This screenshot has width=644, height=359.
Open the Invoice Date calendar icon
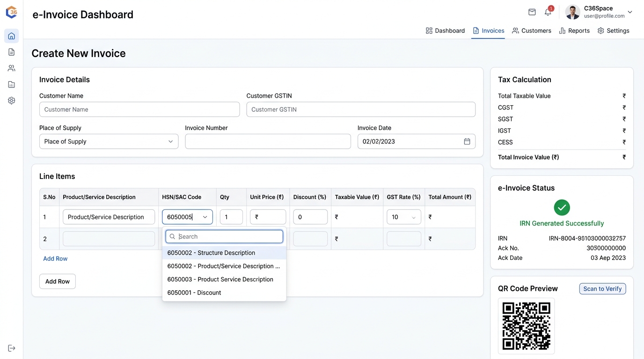pos(467,142)
